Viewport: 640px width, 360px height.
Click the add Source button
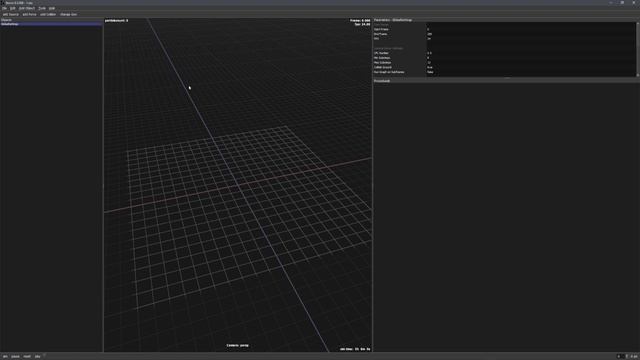(11, 14)
